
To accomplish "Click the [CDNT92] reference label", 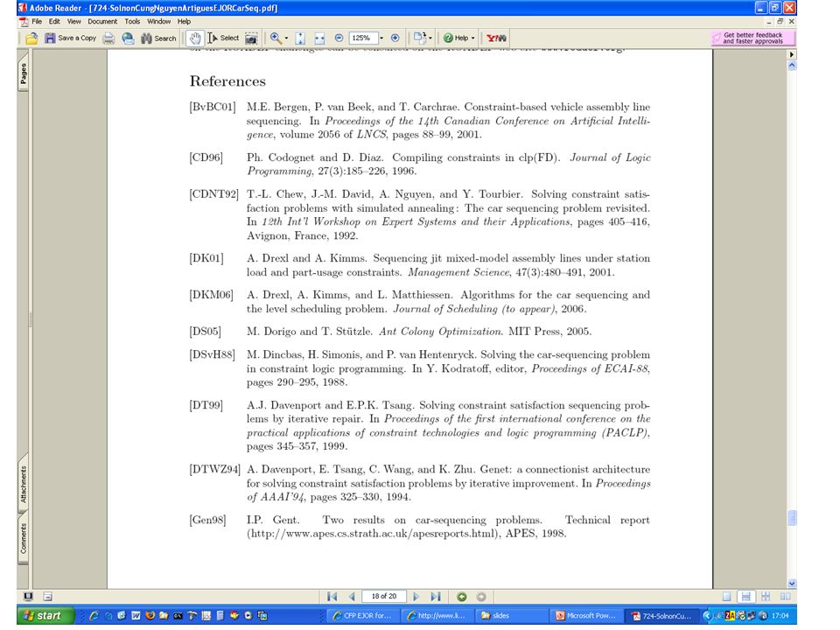I will (x=213, y=194).
